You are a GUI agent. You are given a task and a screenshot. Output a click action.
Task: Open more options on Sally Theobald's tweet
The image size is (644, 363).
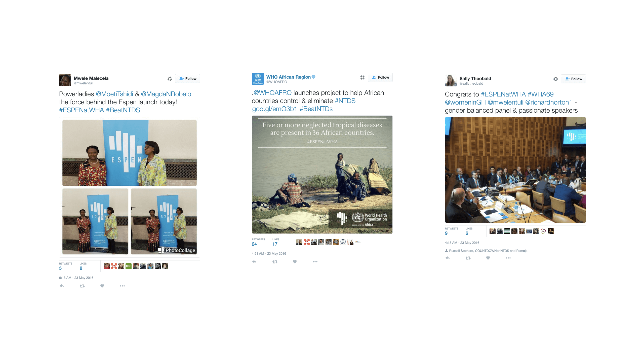pyautogui.click(x=508, y=258)
